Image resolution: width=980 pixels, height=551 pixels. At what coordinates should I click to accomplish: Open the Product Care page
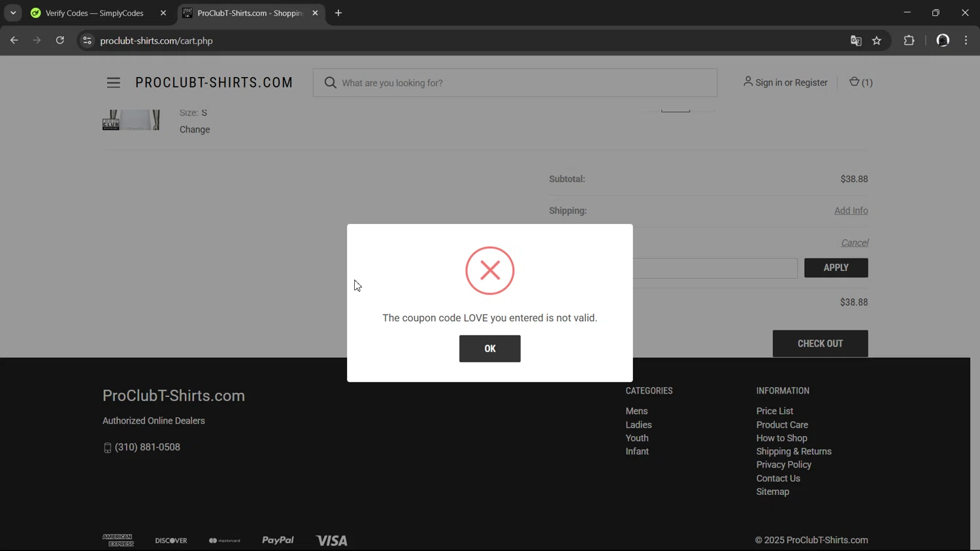coord(782,424)
